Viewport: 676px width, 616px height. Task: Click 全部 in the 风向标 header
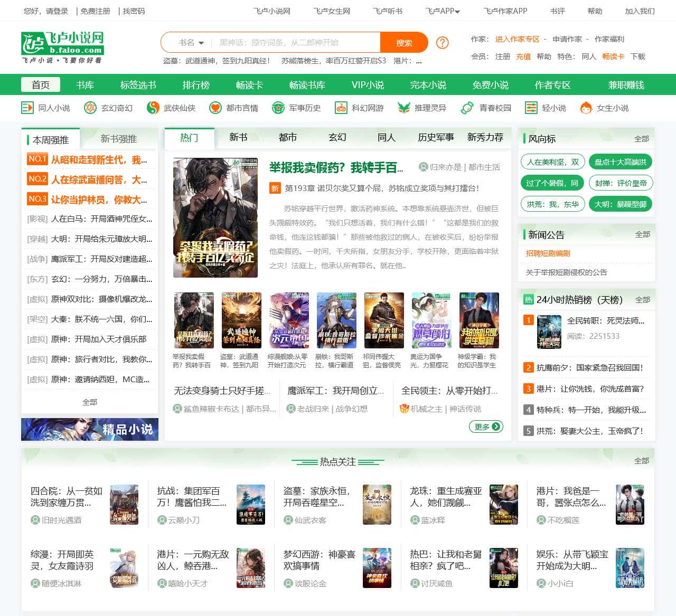tap(642, 139)
